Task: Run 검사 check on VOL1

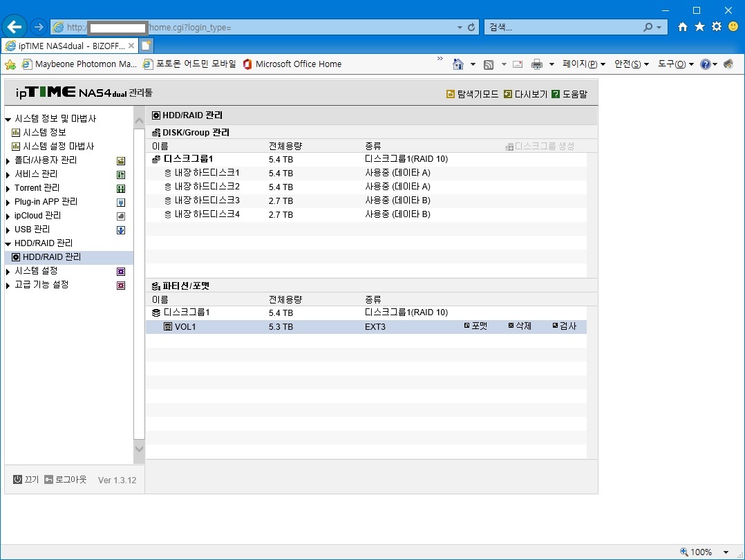Action: pyautogui.click(x=565, y=326)
